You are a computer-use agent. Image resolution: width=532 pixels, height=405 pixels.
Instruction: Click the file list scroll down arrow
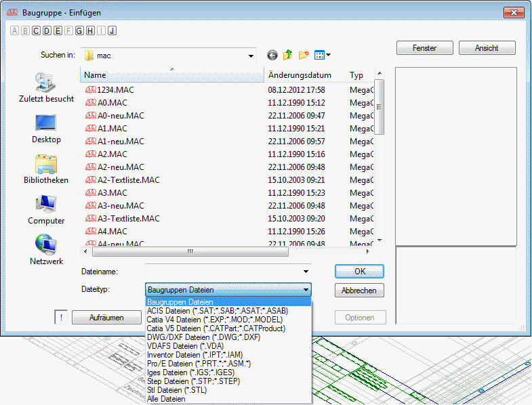380,240
